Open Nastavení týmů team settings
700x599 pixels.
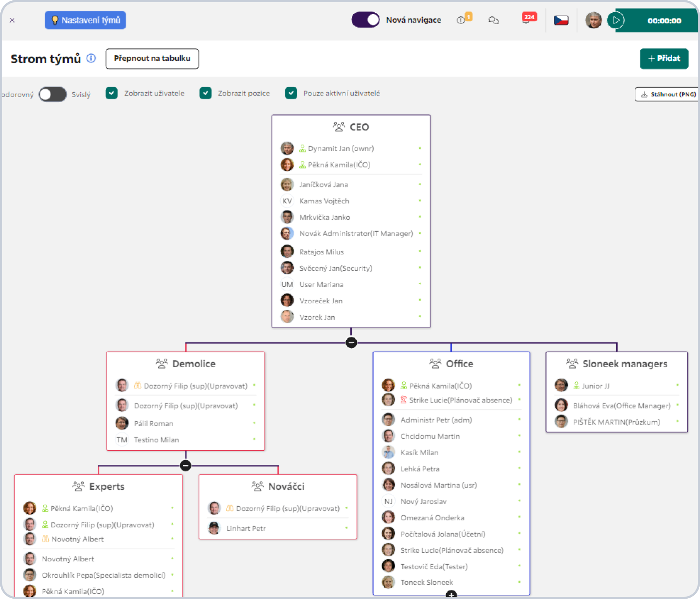pos(85,20)
